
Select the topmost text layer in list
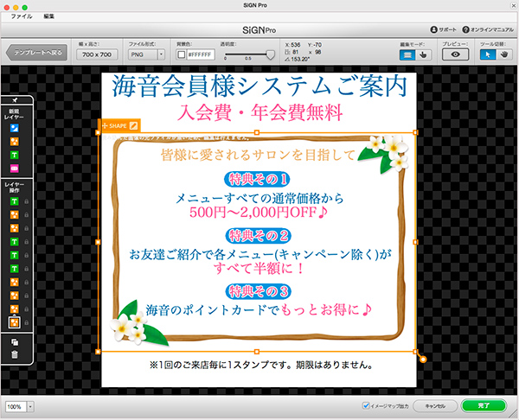(x=15, y=201)
